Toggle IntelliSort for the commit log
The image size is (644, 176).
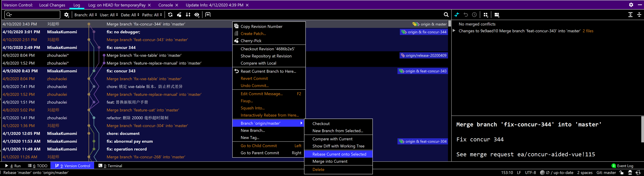(x=188, y=15)
